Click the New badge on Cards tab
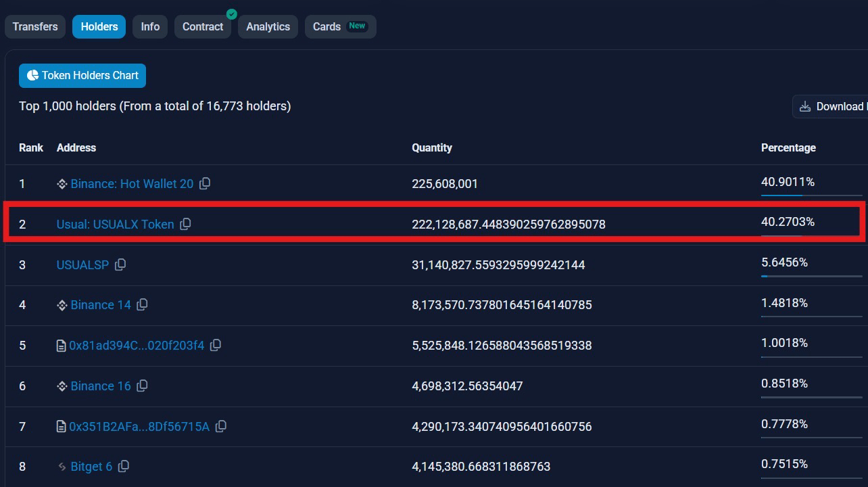This screenshot has width=868, height=487. point(357,26)
